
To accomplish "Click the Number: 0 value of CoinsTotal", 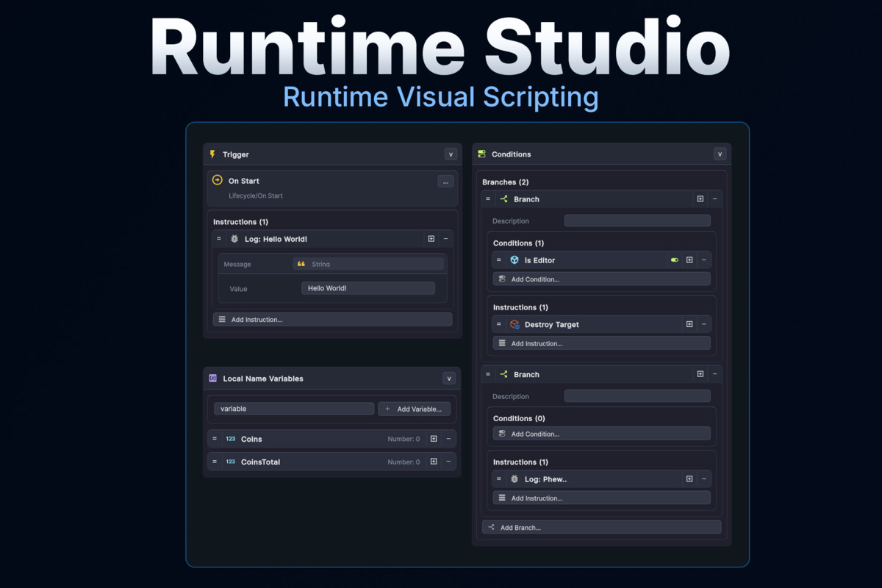I will click(x=404, y=462).
